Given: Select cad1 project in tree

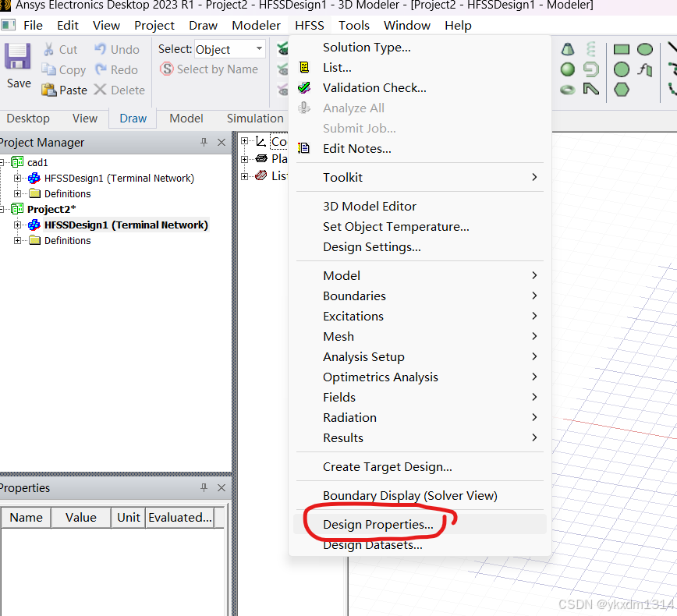Looking at the screenshot, I should [37, 162].
